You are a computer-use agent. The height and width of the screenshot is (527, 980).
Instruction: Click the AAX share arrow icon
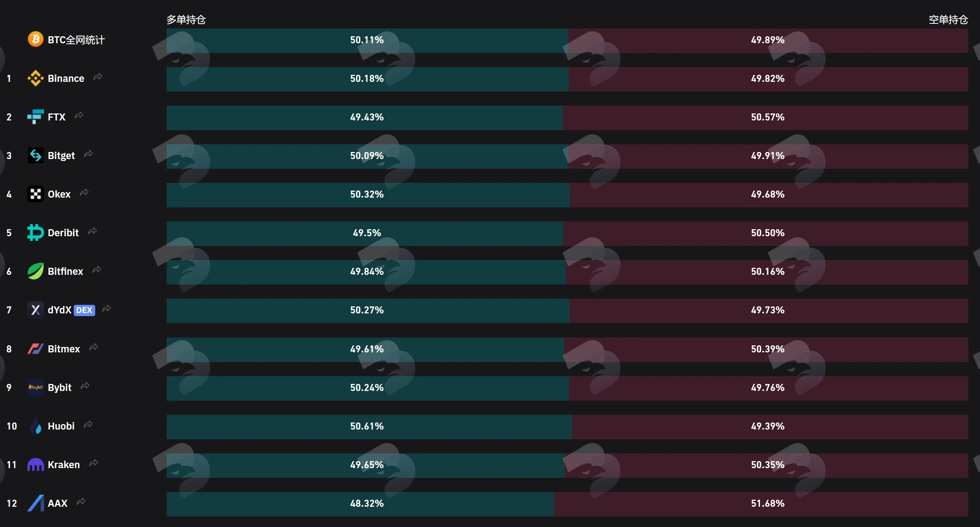click(81, 502)
